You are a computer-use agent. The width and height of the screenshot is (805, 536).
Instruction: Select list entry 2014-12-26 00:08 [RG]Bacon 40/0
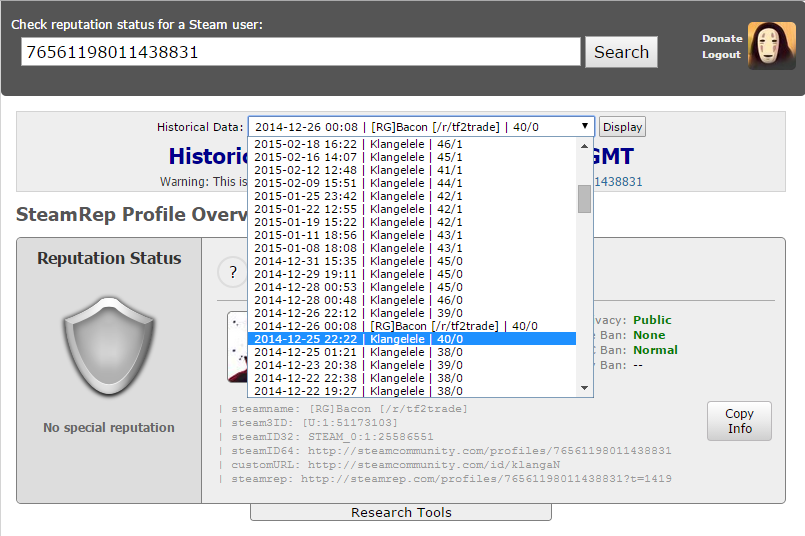(x=412, y=326)
